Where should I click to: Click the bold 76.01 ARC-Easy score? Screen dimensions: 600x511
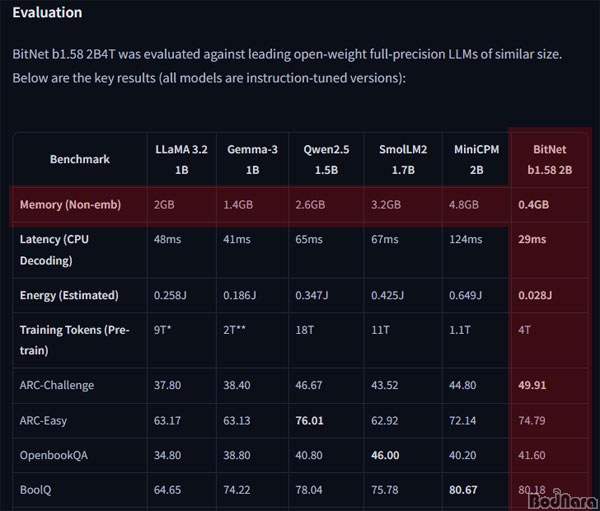[x=309, y=421]
